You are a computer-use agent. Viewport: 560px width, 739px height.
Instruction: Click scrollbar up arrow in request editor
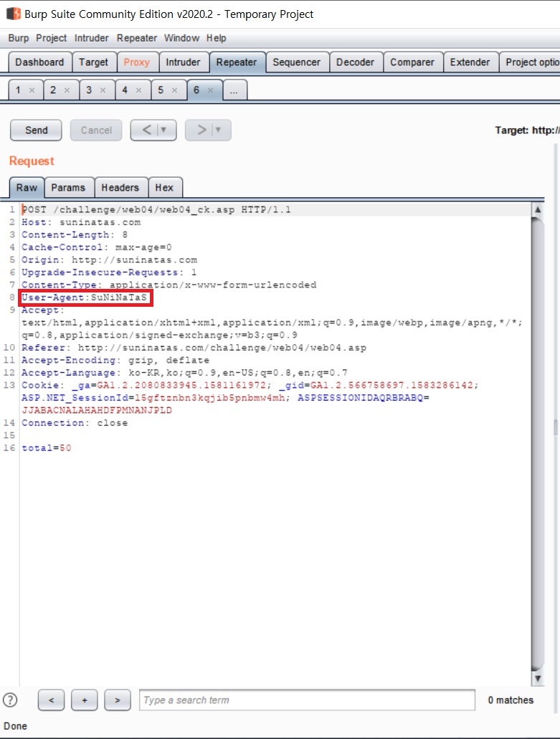tap(537, 209)
